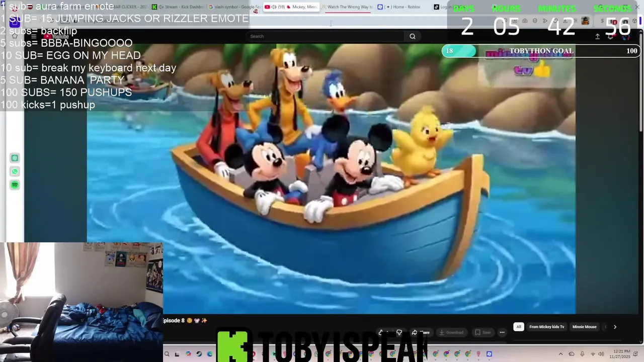This screenshot has height=362, width=644.
Task: Open the taskbar clock showing 12:21 PM
Action: point(621,354)
